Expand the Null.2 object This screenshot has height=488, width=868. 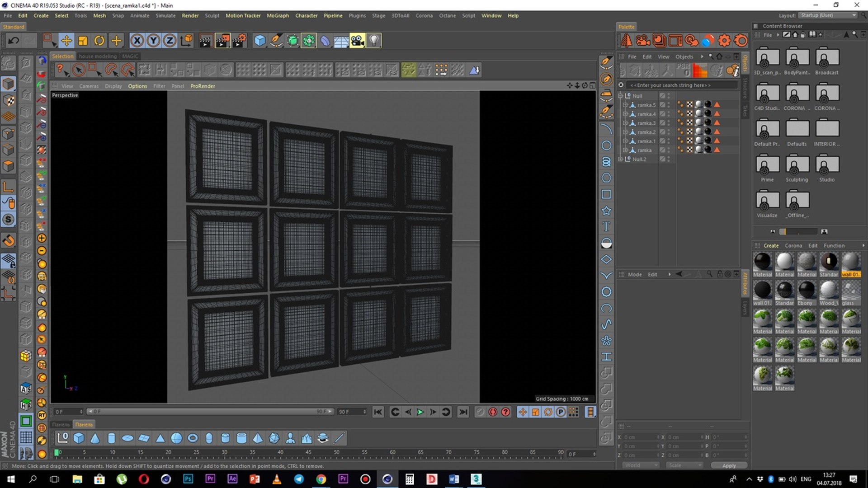tap(621, 159)
